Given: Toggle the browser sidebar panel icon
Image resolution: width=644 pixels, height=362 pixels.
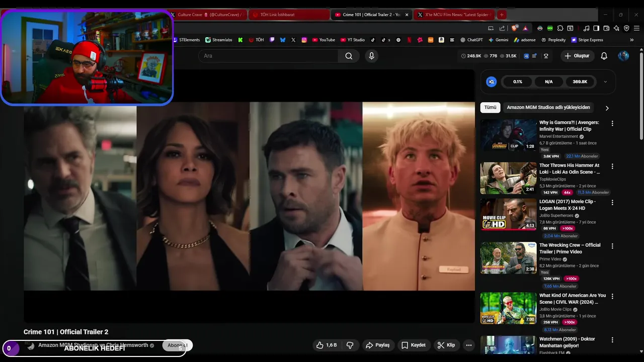Looking at the screenshot, I should (596, 28).
